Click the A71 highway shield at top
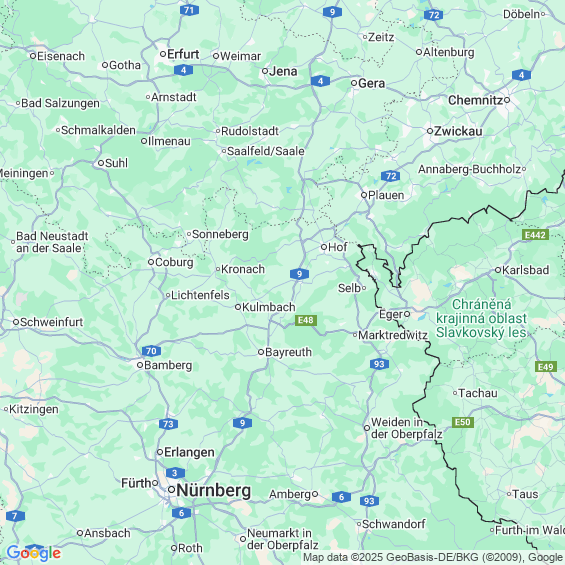The width and height of the screenshot is (565, 565). 189,10
